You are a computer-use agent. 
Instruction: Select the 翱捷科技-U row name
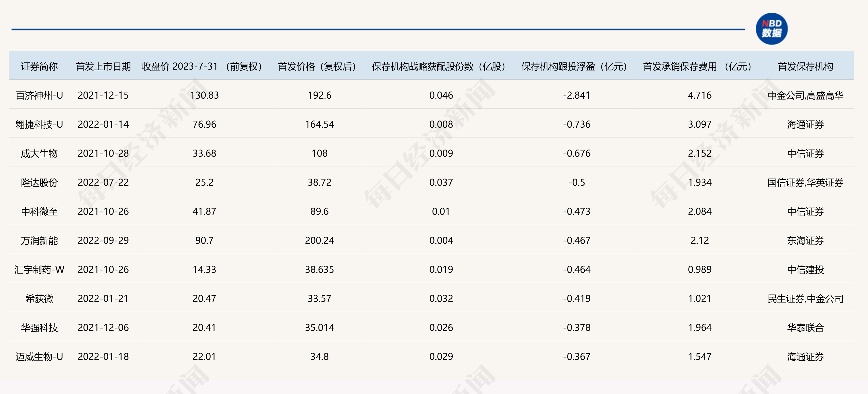(x=39, y=124)
